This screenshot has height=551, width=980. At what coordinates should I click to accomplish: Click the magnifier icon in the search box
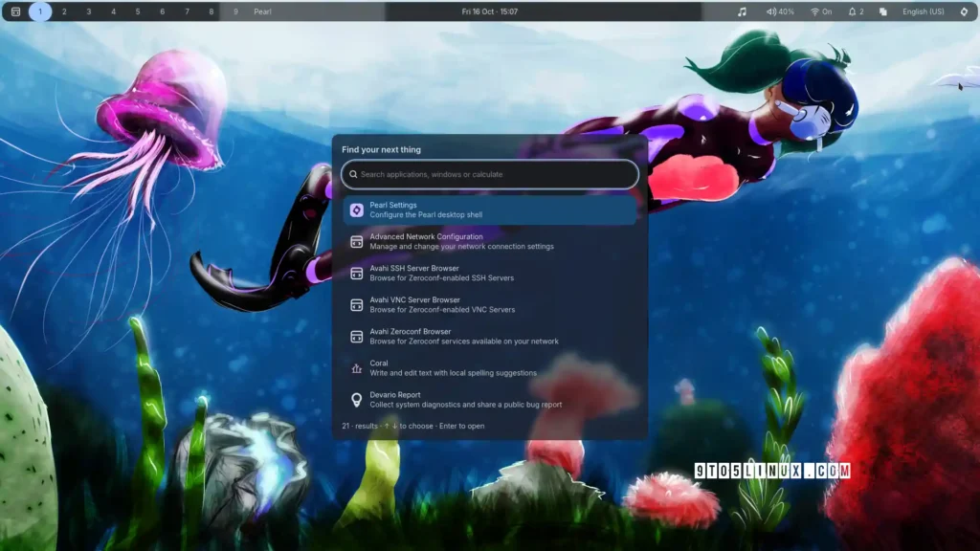point(353,174)
